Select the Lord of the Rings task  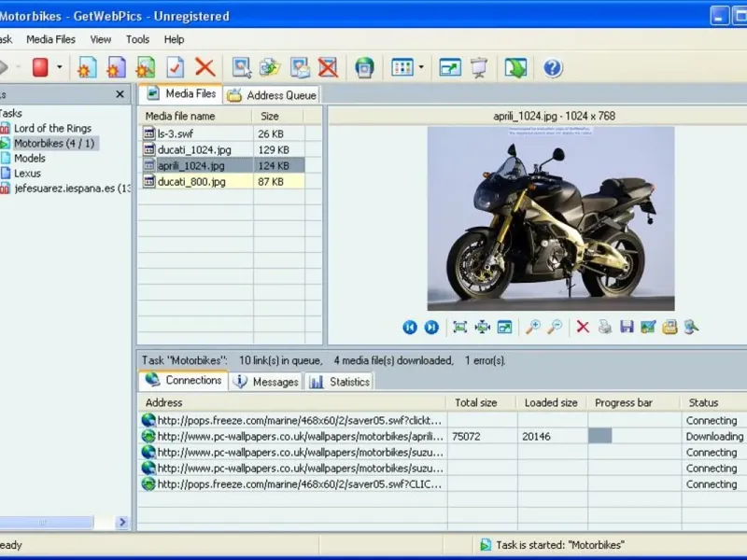[x=52, y=128]
